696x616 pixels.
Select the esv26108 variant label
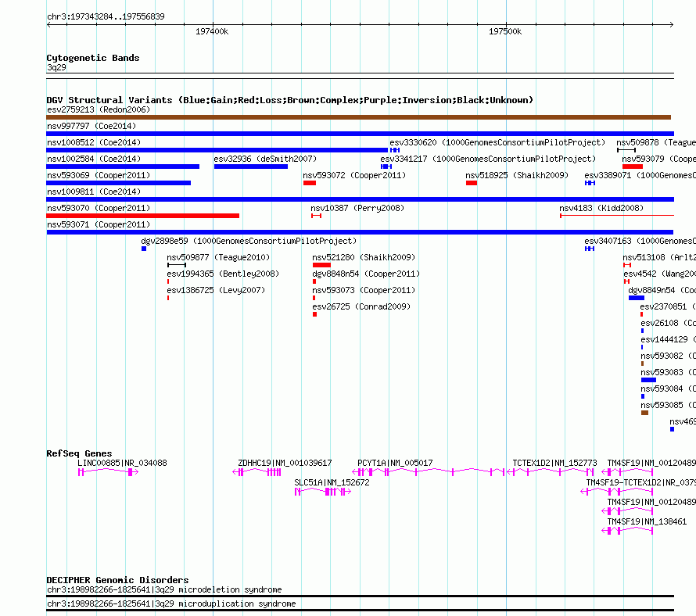(668, 323)
